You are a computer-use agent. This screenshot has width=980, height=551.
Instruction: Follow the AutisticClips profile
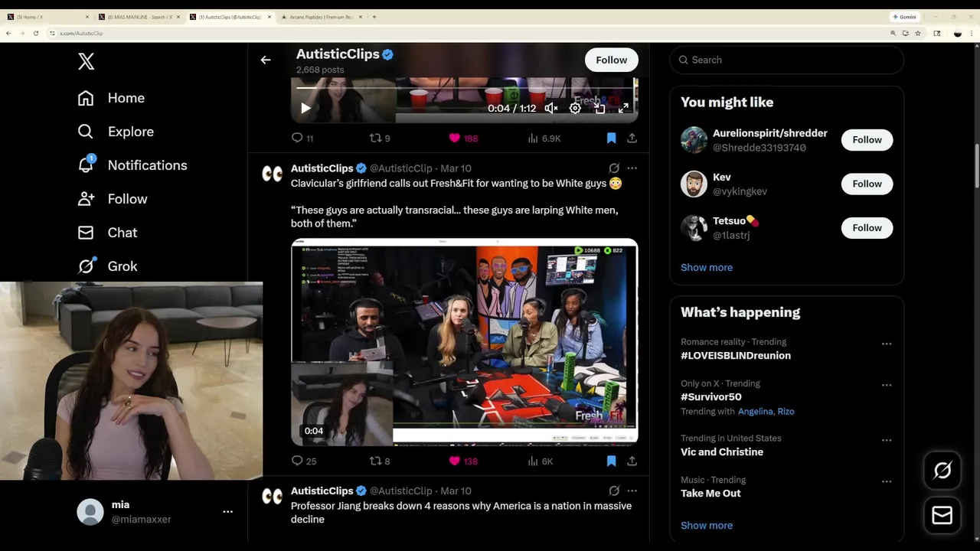611,60
